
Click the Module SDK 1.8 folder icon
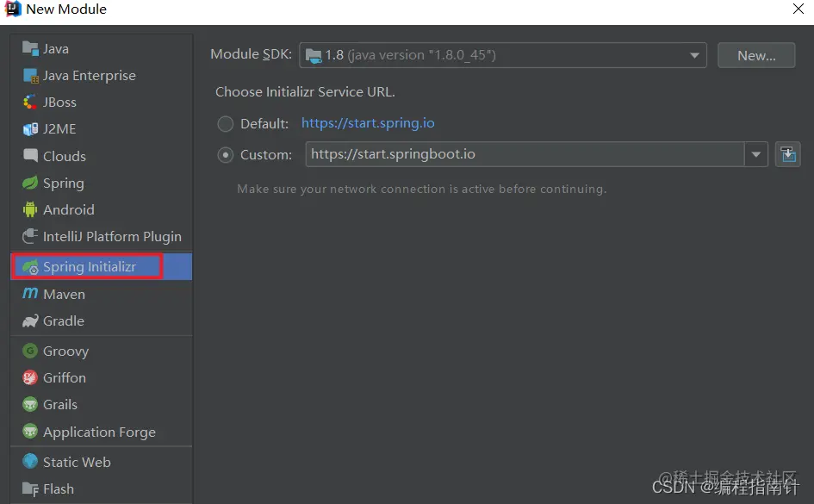[314, 55]
